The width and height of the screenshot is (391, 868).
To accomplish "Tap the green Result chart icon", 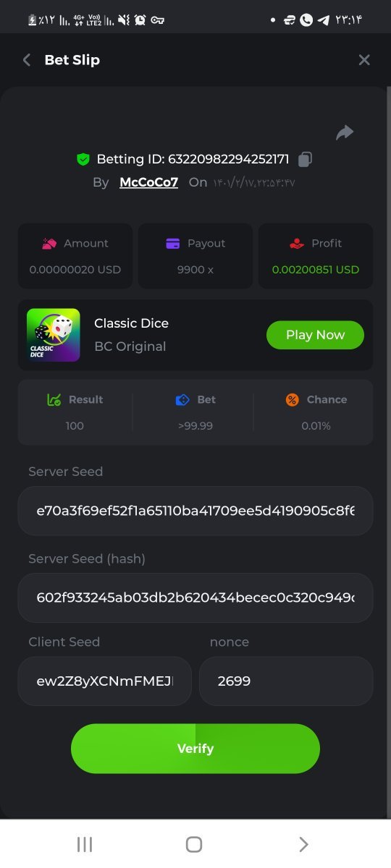I will [54, 400].
